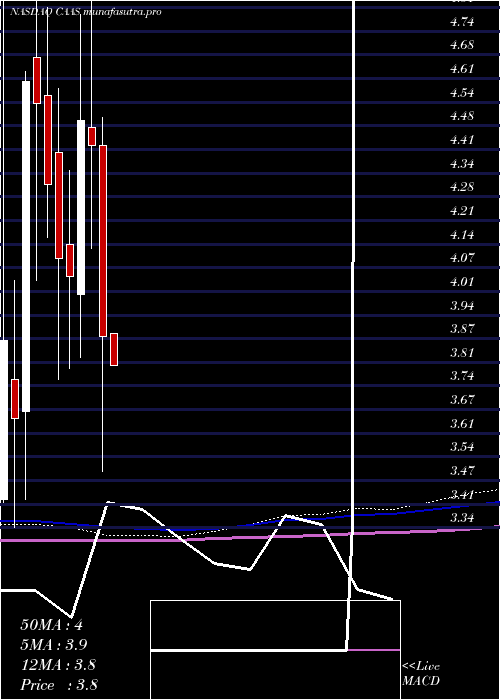This screenshot has width=500, height=700.
Task: Click the <<Live MACD label
Action: click(421, 674)
